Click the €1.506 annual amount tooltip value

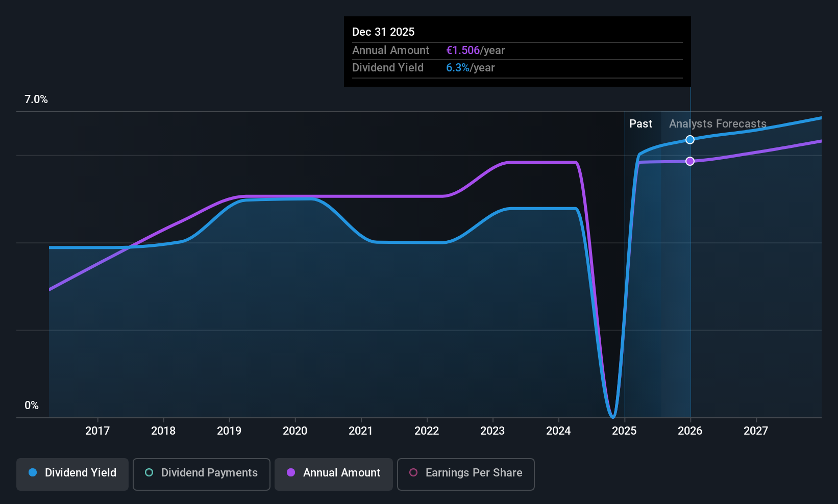pyautogui.click(x=463, y=50)
